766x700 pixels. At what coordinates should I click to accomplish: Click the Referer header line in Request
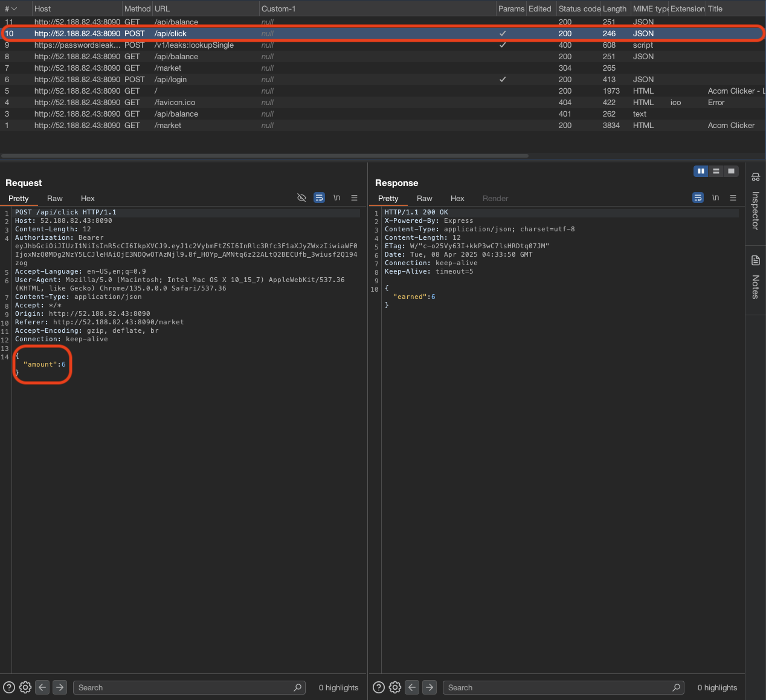(x=99, y=322)
